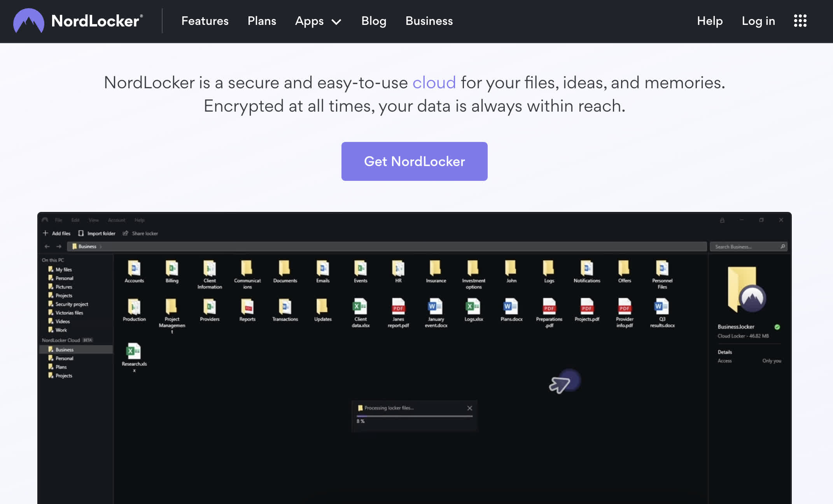Open the Business page
Screen dimensions: 833x504
[429, 21]
